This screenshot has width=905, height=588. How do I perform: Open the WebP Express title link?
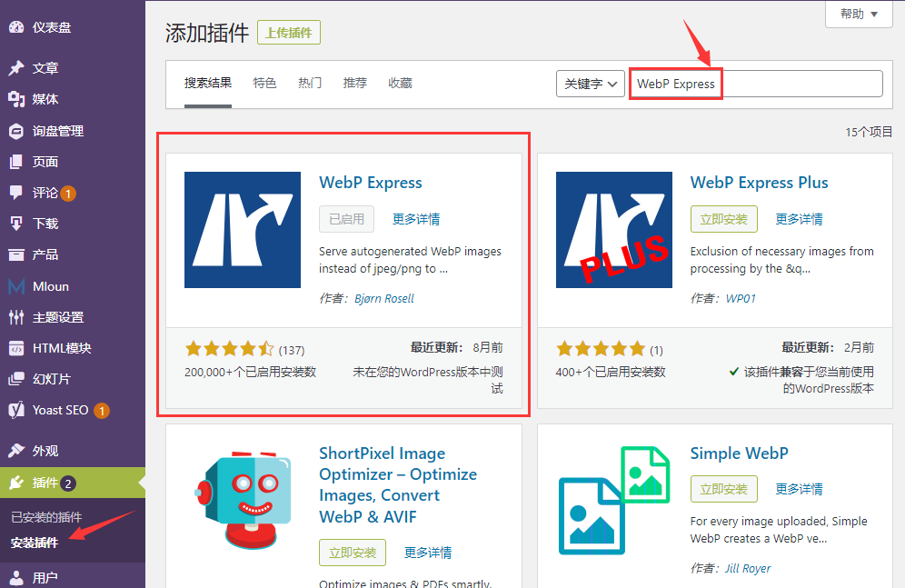click(371, 183)
